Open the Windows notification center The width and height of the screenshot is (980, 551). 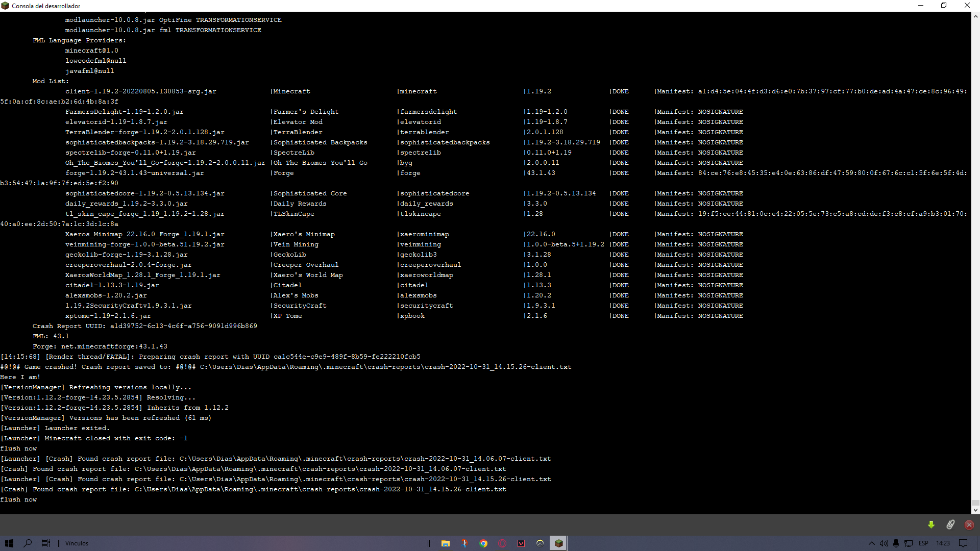point(963,543)
